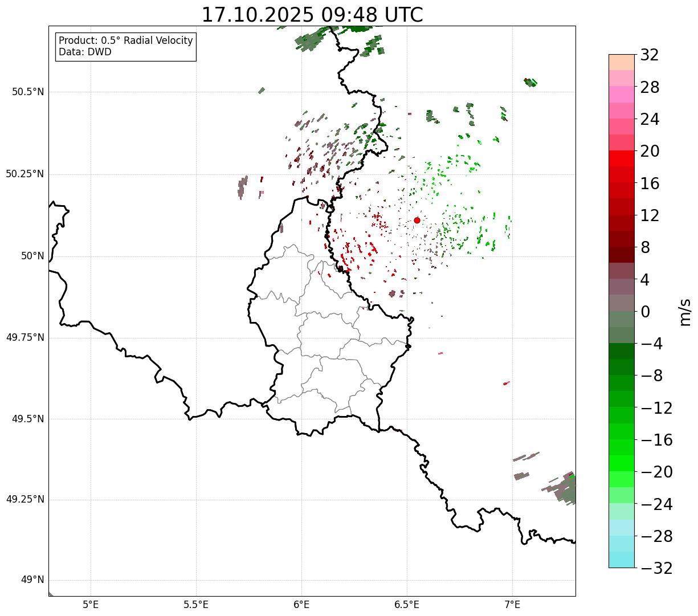The height and width of the screenshot is (616, 698).
Task: Select the bright red 18–20 m/s colorbar swatch
Action: click(622, 158)
